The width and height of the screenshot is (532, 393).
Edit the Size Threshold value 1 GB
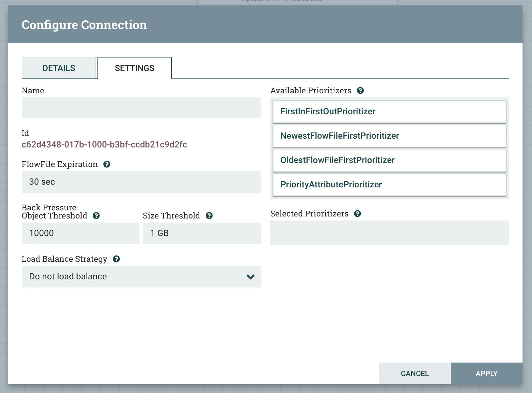click(x=202, y=233)
